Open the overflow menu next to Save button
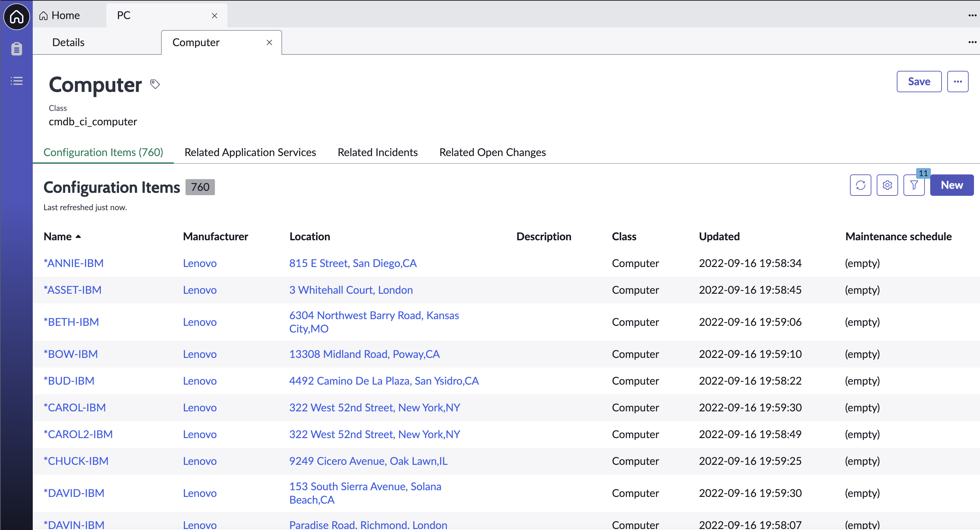The height and width of the screenshot is (530, 980). coord(958,81)
